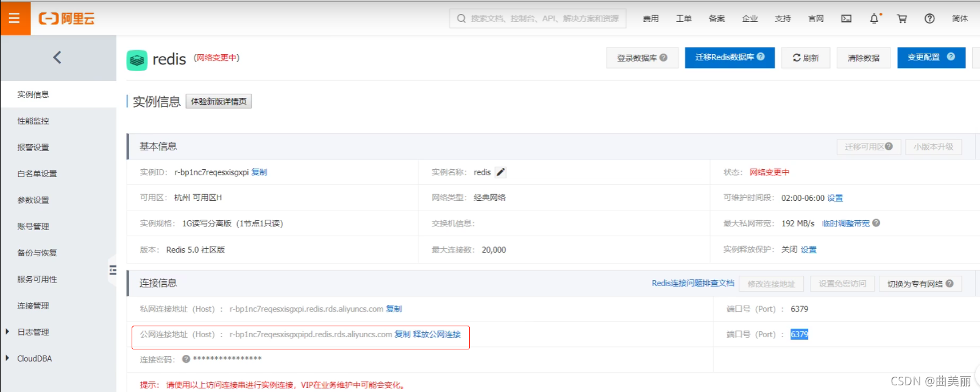
Task: Click the Aliyun logo
Action: 66,19
